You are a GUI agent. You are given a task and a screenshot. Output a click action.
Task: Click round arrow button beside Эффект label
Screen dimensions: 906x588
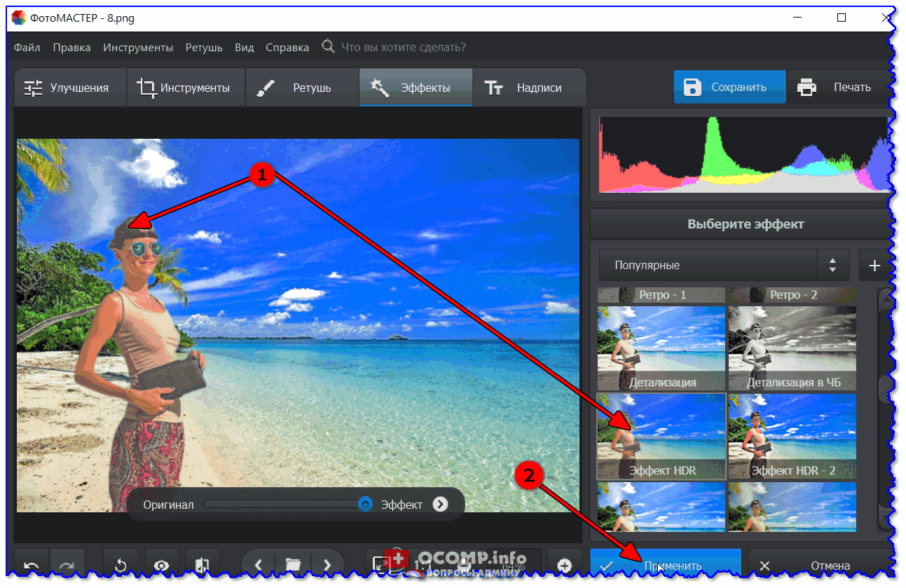tap(440, 504)
